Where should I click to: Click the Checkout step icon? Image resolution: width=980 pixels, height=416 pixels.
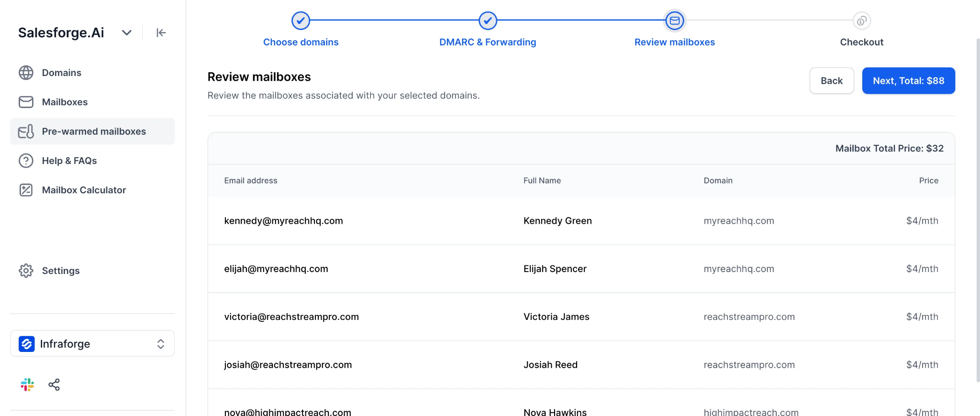pyautogui.click(x=862, y=21)
